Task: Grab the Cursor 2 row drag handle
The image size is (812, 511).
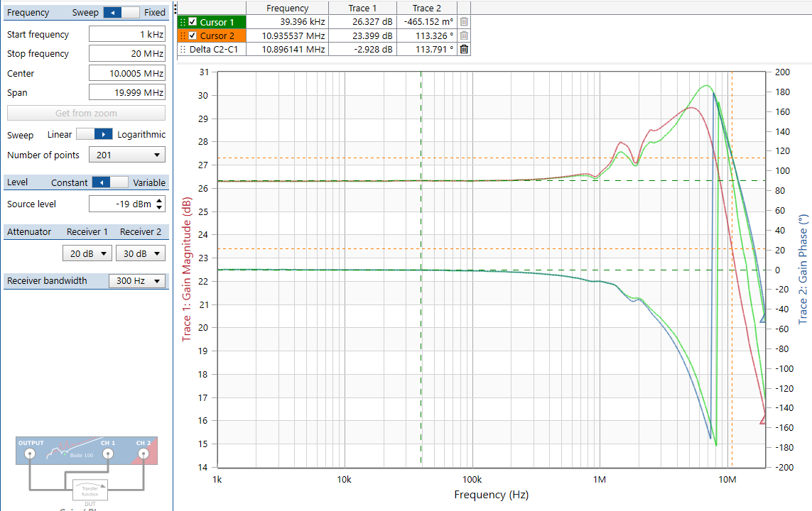Action: pyautogui.click(x=183, y=35)
